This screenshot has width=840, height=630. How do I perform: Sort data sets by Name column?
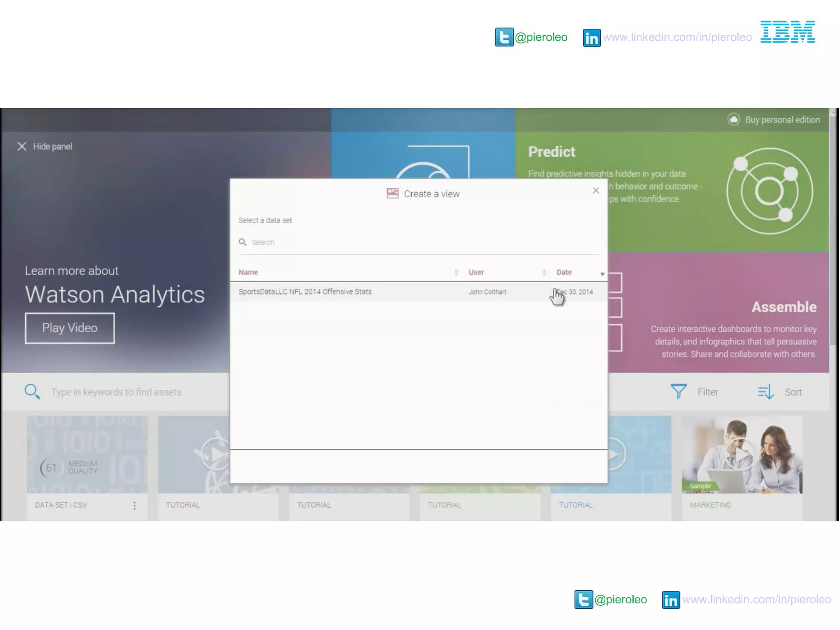point(249,272)
